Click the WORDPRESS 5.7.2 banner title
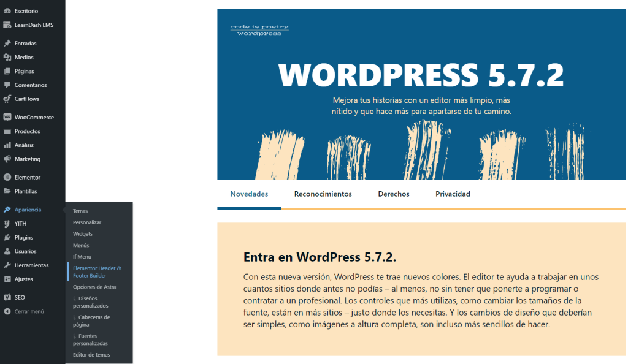628x364 pixels. click(x=421, y=75)
